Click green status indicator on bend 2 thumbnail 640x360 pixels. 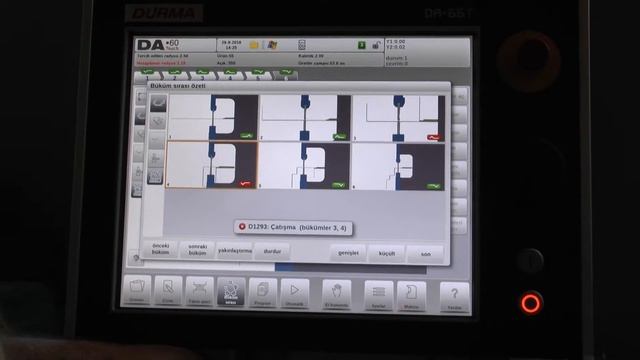tap(339, 137)
